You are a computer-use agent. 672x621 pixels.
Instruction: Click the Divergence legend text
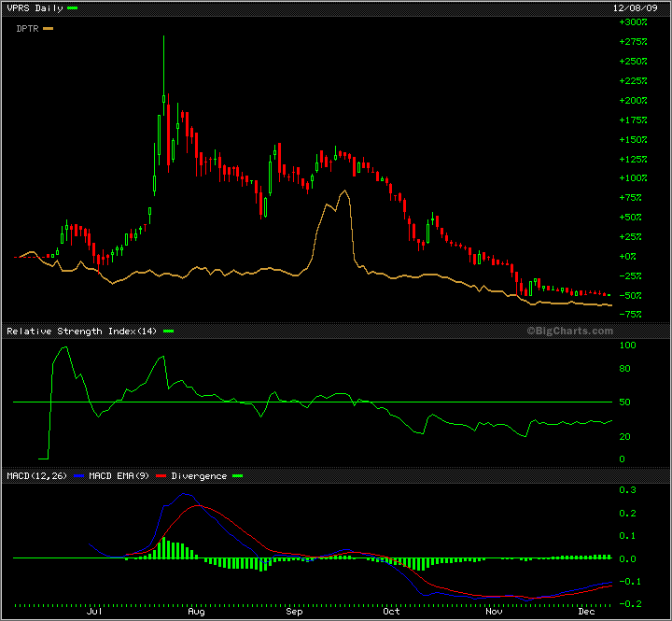[199, 476]
